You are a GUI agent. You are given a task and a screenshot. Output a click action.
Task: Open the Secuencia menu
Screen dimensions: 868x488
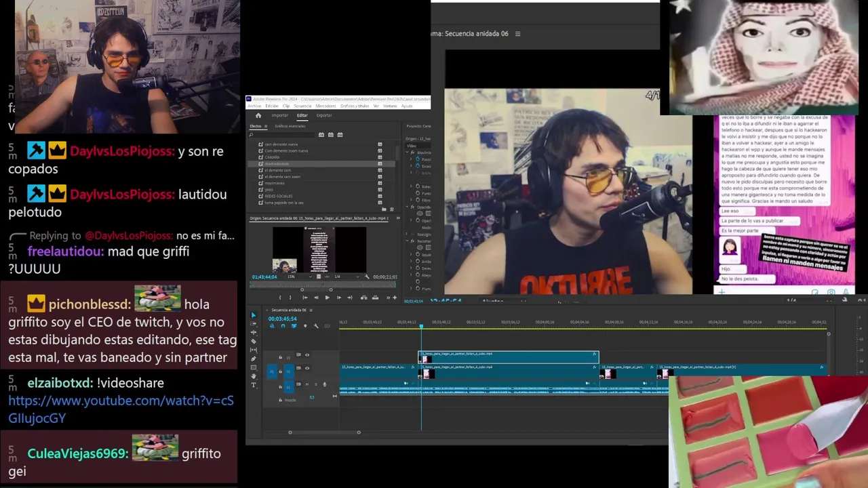click(x=302, y=106)
